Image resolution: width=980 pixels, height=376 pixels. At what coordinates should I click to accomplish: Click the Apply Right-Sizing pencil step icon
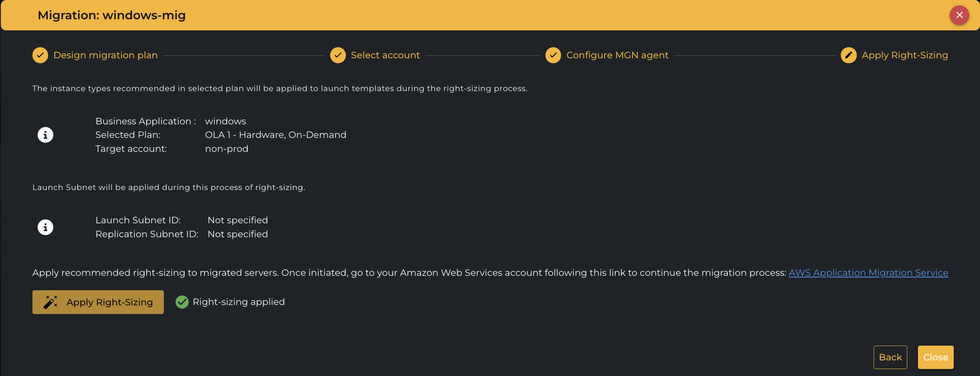(x=849, y=55)
